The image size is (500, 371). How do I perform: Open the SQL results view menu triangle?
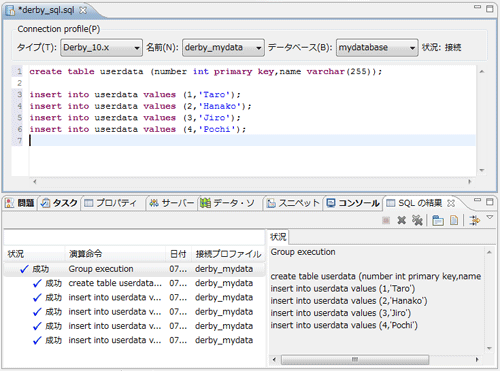point(490,217)
